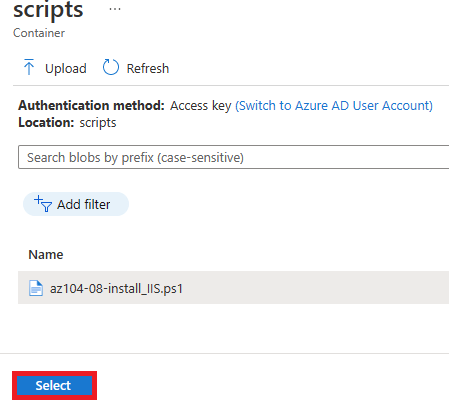Viewport: 449px width, 415px height.
Task: Click the Upload label in the toolbar
Action: 66,68
